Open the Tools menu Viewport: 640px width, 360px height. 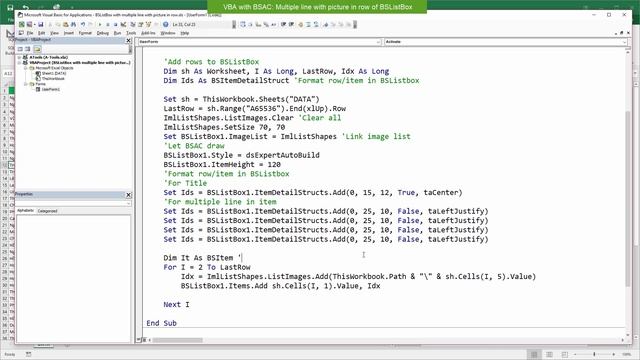click(131, 33)
